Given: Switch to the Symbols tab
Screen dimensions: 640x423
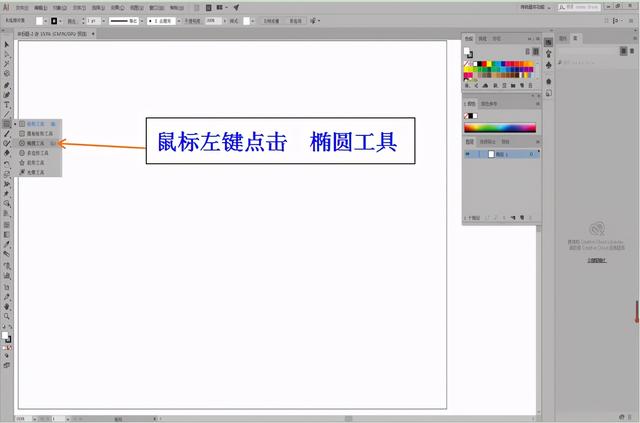Looking at the screenshot, I should [496, 39].
